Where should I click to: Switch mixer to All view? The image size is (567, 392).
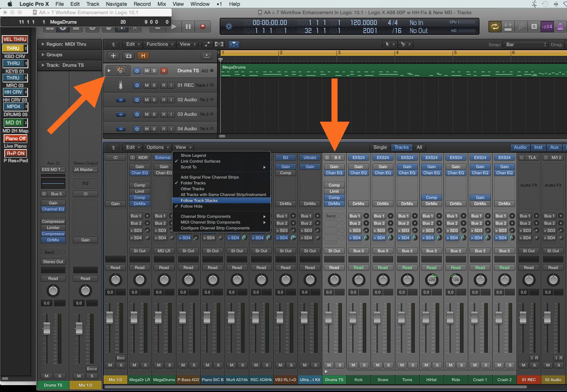click(419, 147)
